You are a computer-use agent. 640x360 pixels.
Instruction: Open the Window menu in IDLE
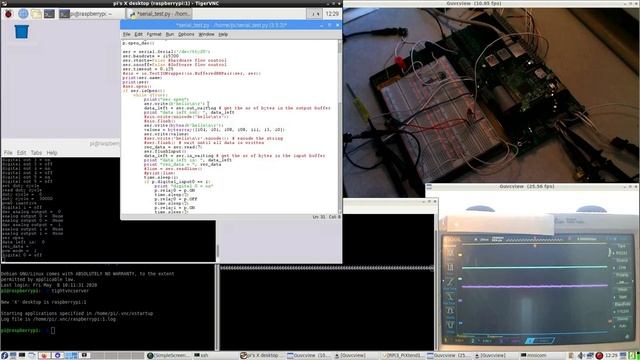(x=206, y=34)
